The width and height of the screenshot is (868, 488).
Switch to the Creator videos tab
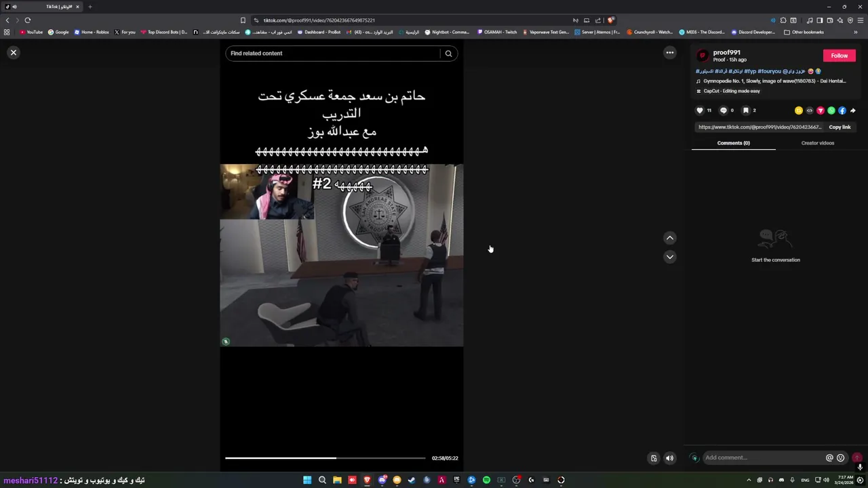817,143
